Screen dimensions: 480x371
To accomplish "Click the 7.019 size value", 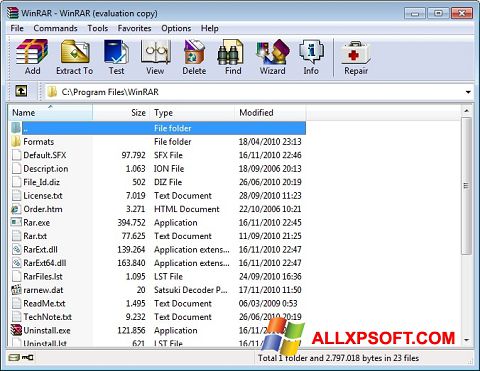I will [x=135, y=195].
